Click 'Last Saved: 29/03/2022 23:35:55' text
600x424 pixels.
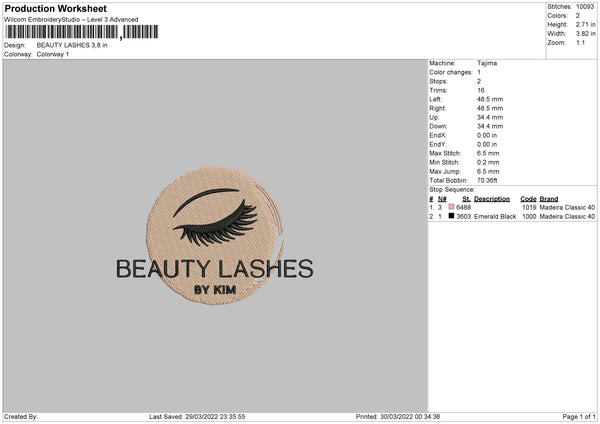[x=197, y=416]
